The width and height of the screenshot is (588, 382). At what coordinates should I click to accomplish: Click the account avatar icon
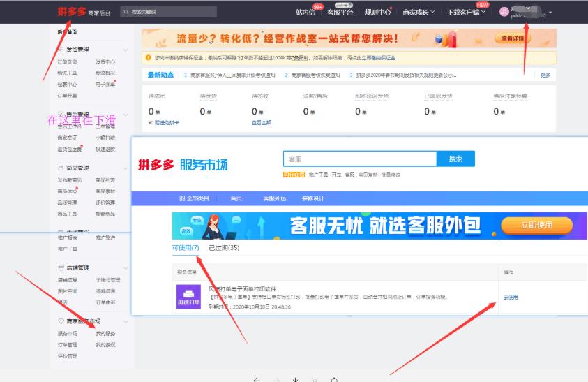point(504,12)
